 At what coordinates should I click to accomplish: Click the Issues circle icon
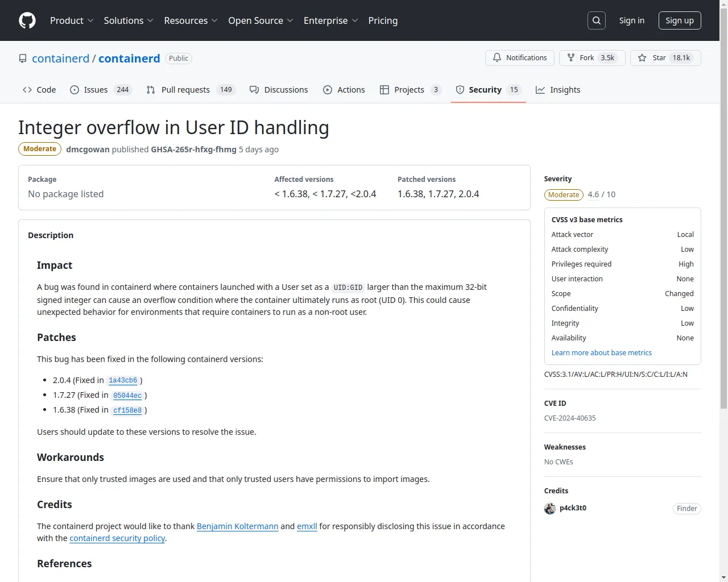point(75,90)
